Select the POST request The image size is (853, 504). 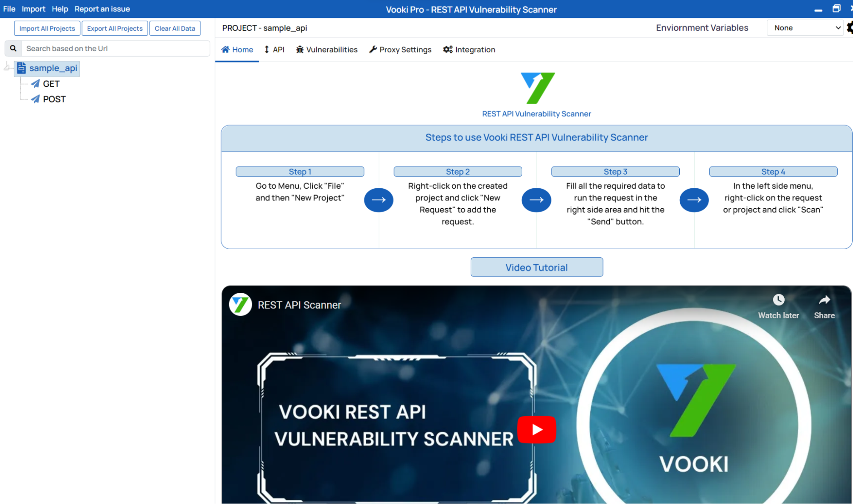coord(54,99)
